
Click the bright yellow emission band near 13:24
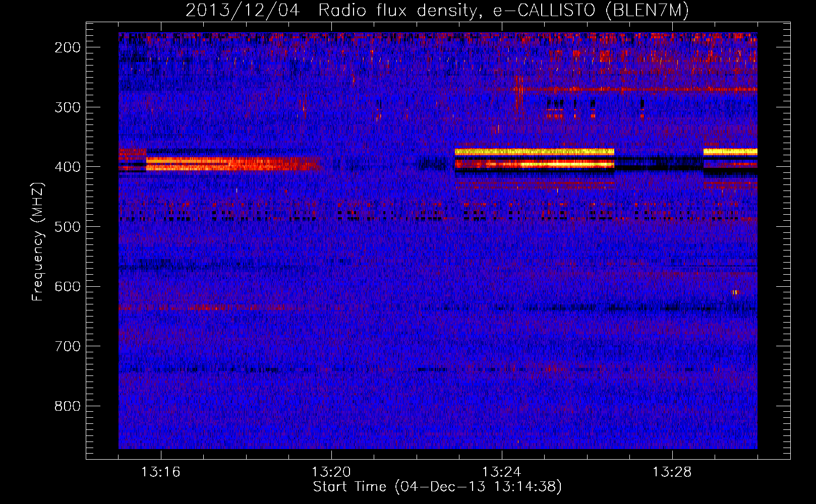point(535,151)
